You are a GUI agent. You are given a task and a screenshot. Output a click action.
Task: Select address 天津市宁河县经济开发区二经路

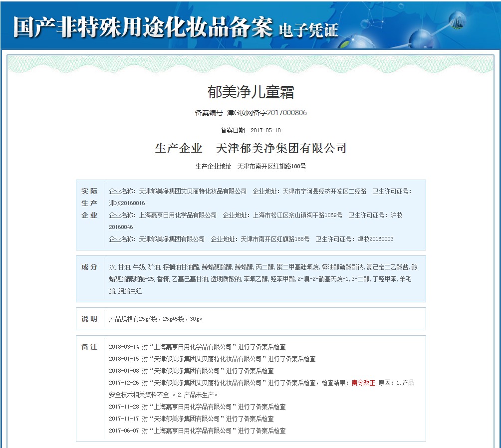(x=324, y=192)
